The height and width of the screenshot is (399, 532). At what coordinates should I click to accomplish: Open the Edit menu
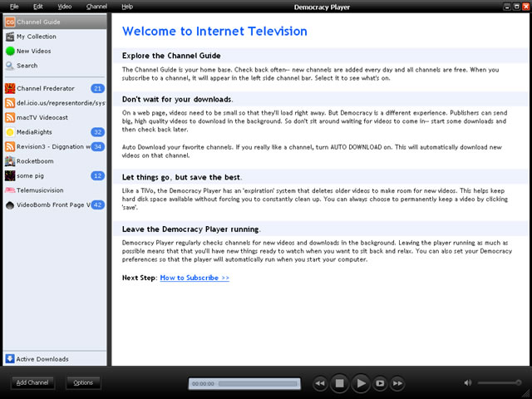38,7
